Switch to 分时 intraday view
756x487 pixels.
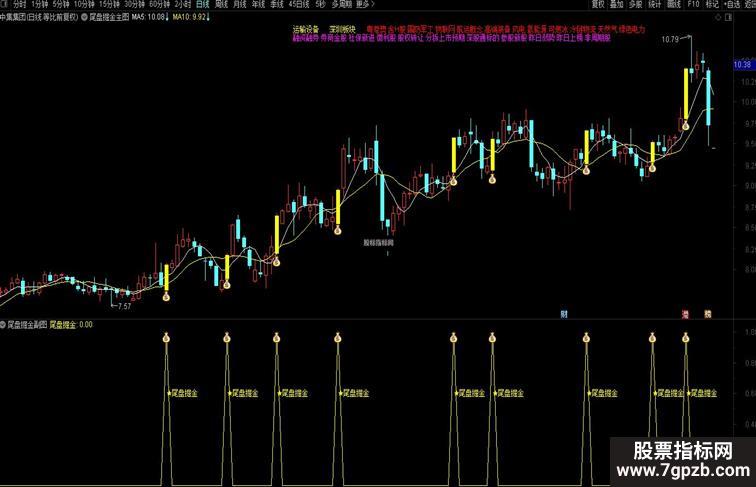pyautogui.click(x=20, y=4)
